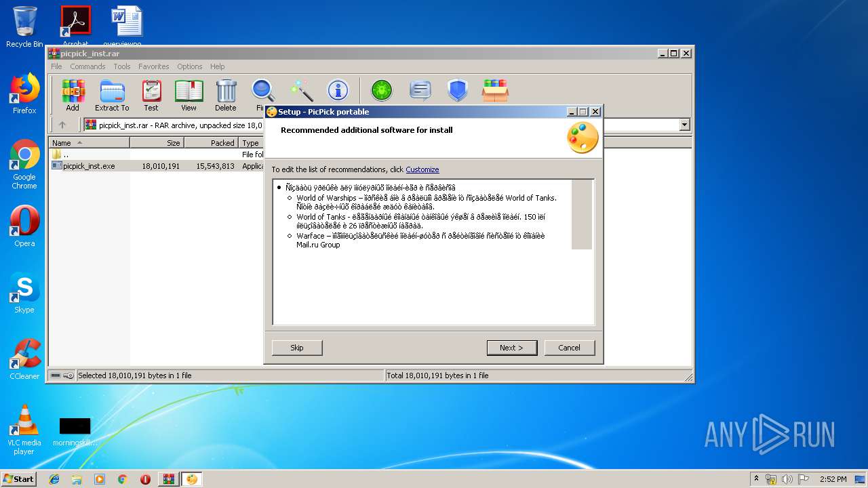This screenshot has width=868, height=488.
Task: Open the Start menu
Action: pos(19,479)
